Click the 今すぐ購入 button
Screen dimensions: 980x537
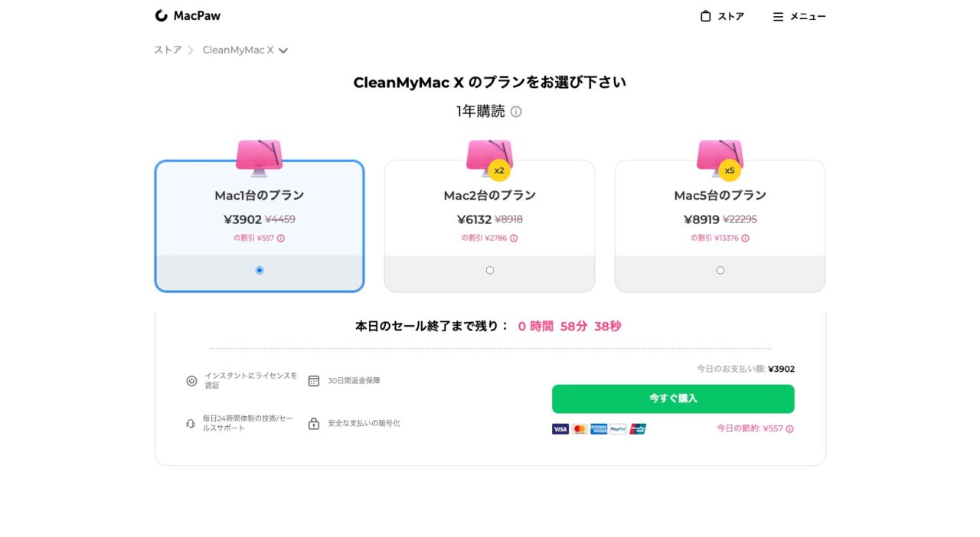pyautogui.click(x=673, y=399)
